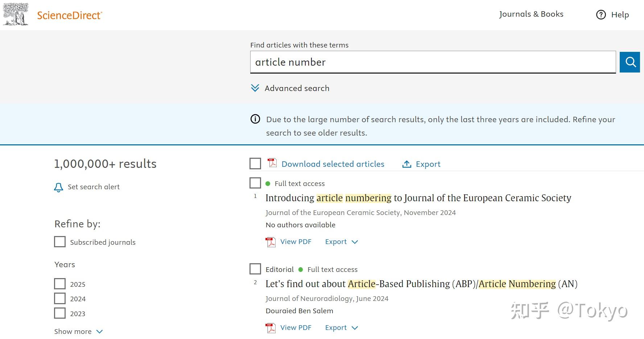This screenshot has width=644, height=339.
Task: Click the green full text access dot on result 1
Action: (268, 184)
